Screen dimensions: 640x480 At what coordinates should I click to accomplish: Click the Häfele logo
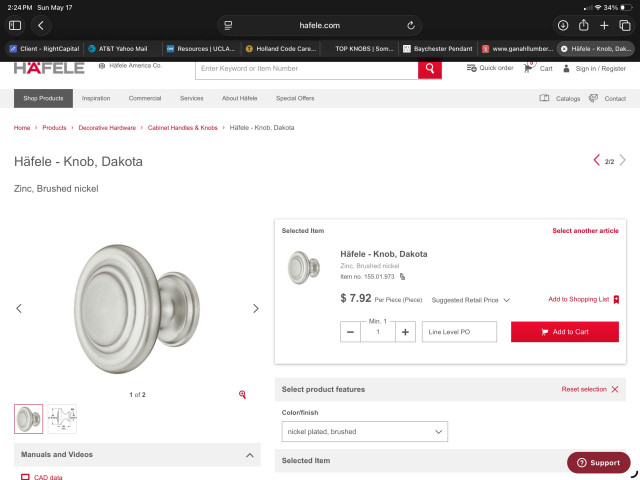click(x=49, y=68)
